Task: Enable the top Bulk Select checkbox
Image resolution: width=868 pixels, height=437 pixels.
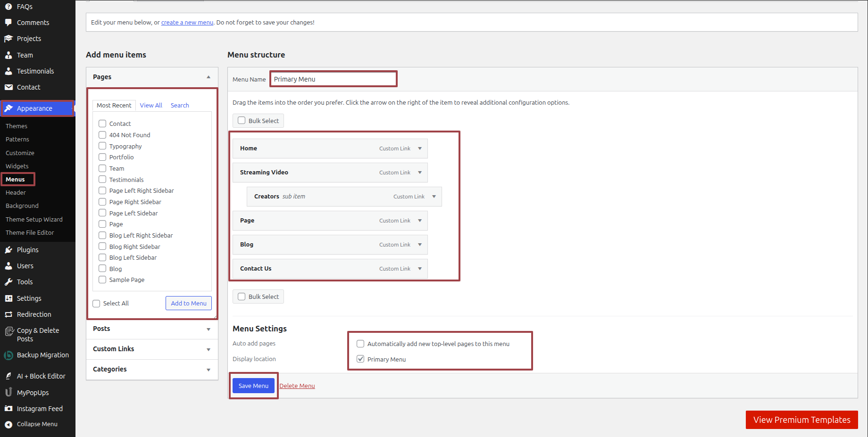Action: coord(242,121)
